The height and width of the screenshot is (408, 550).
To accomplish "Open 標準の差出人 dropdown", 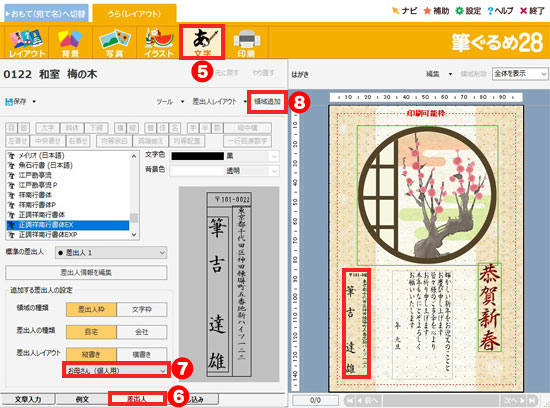I will click(111, 253).
